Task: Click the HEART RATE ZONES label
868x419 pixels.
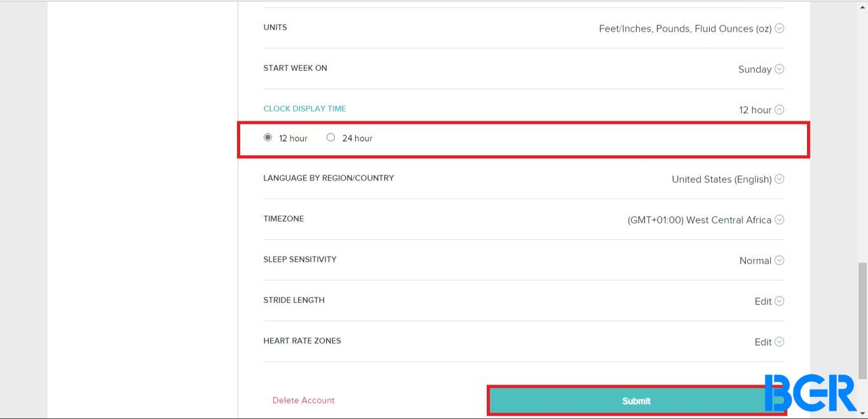Action: [302, 341]
